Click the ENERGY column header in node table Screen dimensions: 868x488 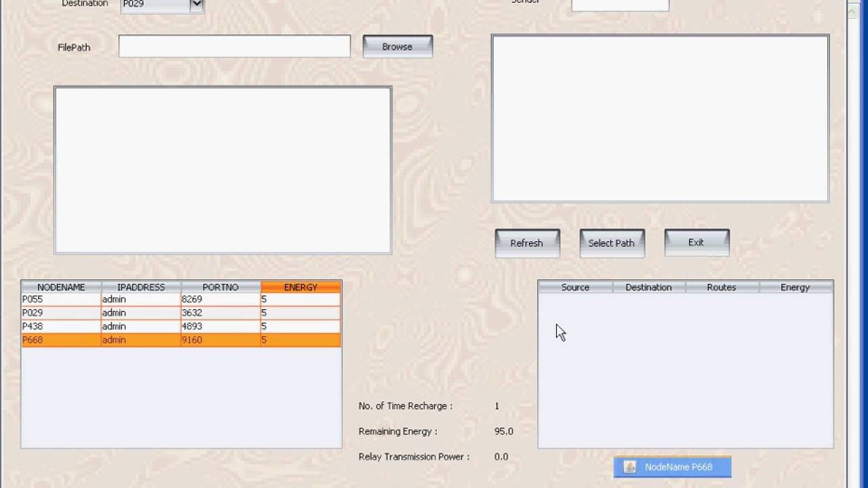pyautogui.click(x=300, y=287)
